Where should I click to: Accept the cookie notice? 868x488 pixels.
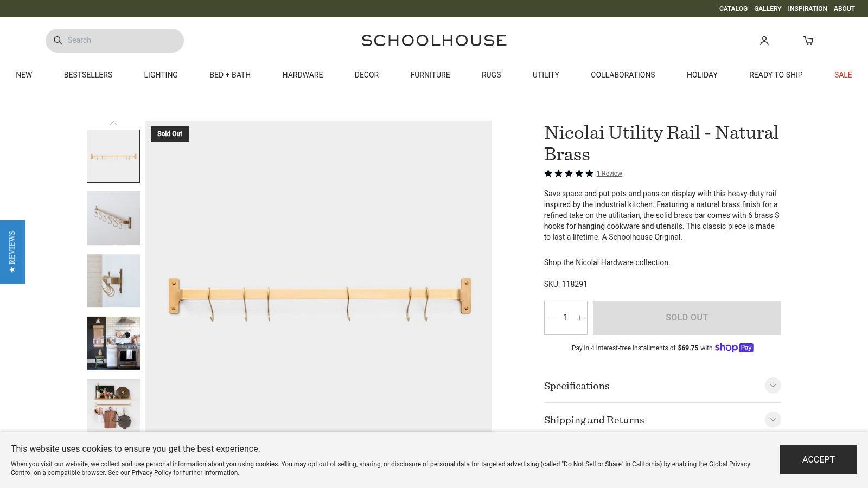tap(818, 460)
